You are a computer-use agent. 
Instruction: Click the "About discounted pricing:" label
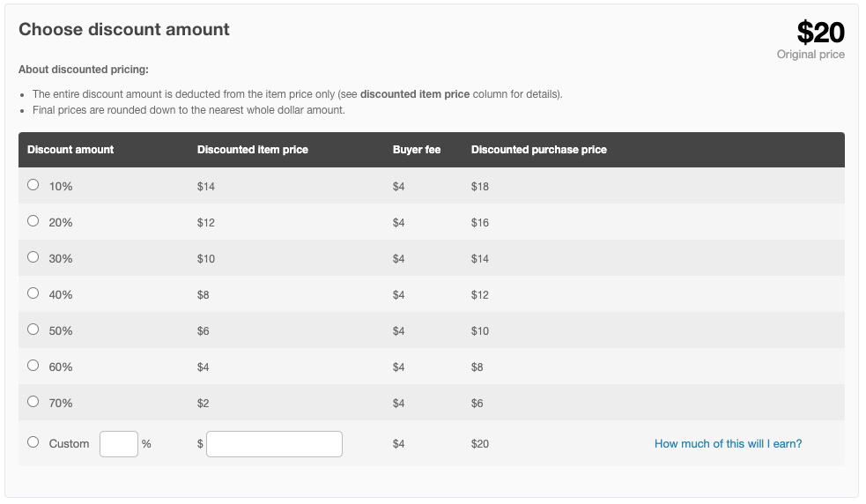(84, 70)
